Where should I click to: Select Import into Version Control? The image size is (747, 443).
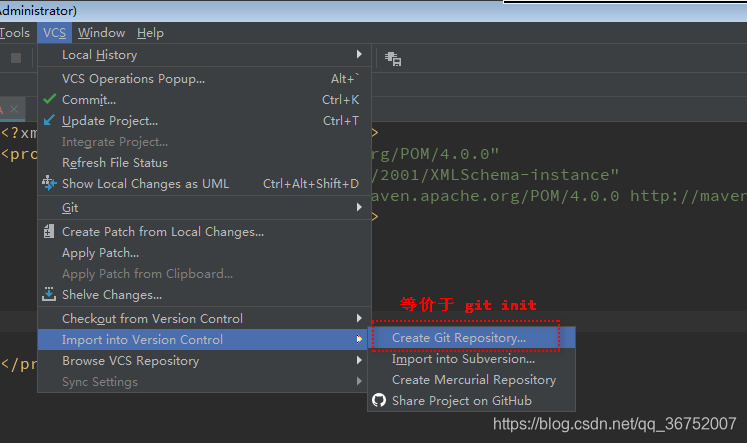(204, 340)
